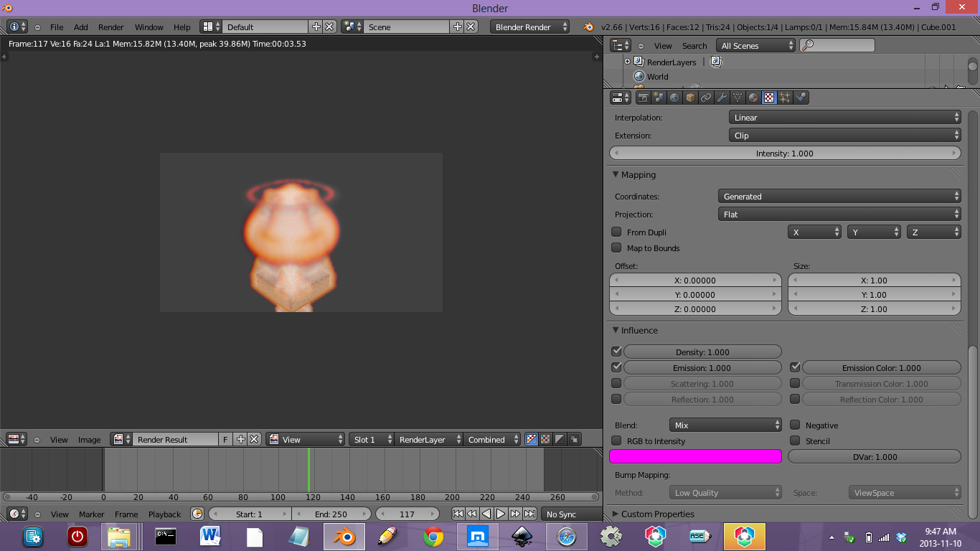Viewport: 980px width, 551px height.
Task: Open the Texture properties tab (checker icon)
Action: [769, 98]
